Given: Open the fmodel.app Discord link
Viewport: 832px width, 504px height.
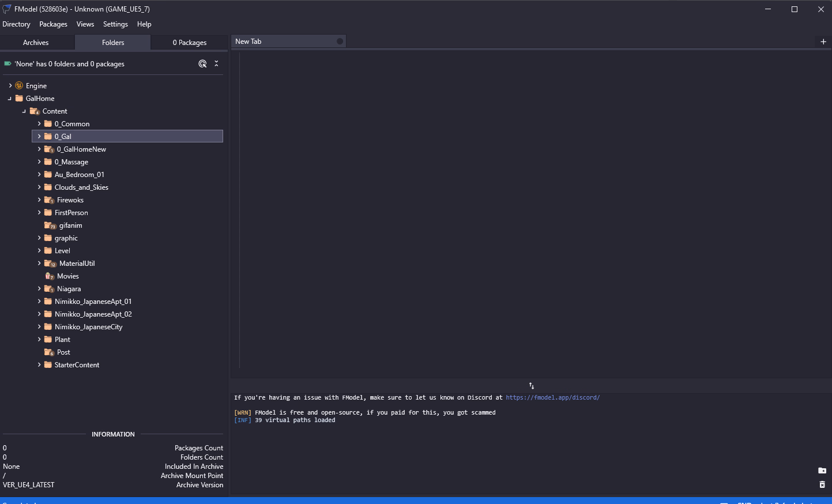Looking at the screenshot, I should 553,397.
